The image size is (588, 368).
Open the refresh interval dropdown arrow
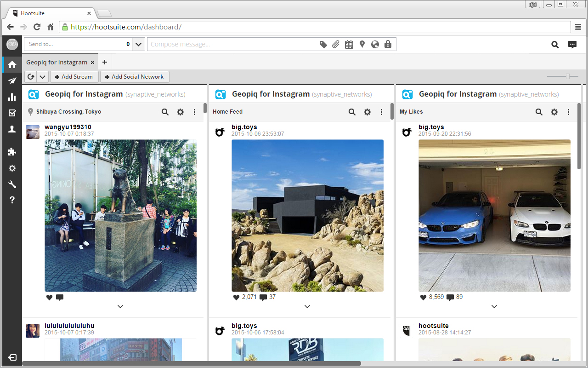pyautogui.click(x=43, y=77)
